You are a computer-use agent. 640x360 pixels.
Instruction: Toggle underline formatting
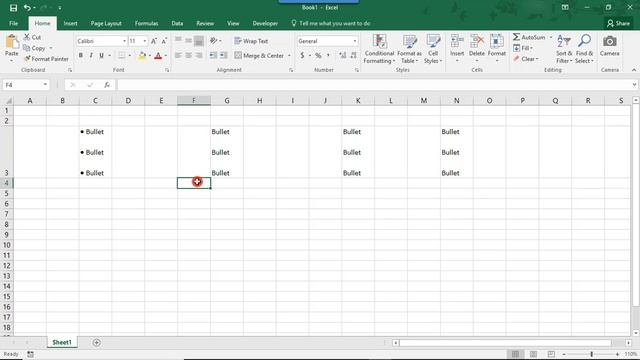(x=101, y=56)
